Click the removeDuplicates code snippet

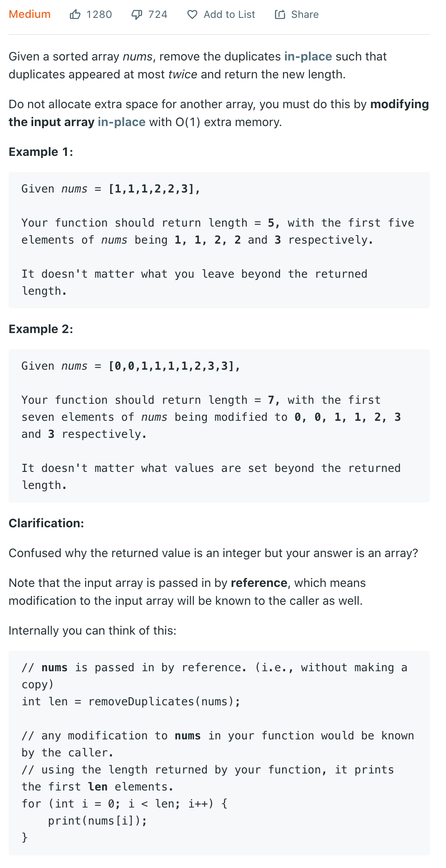[x=163, y=701]
